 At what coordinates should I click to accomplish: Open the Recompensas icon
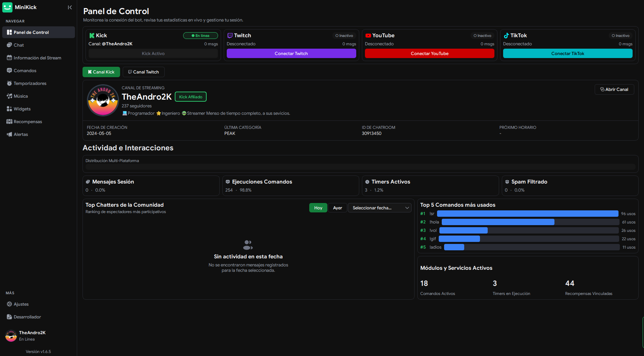click(9, 121)
